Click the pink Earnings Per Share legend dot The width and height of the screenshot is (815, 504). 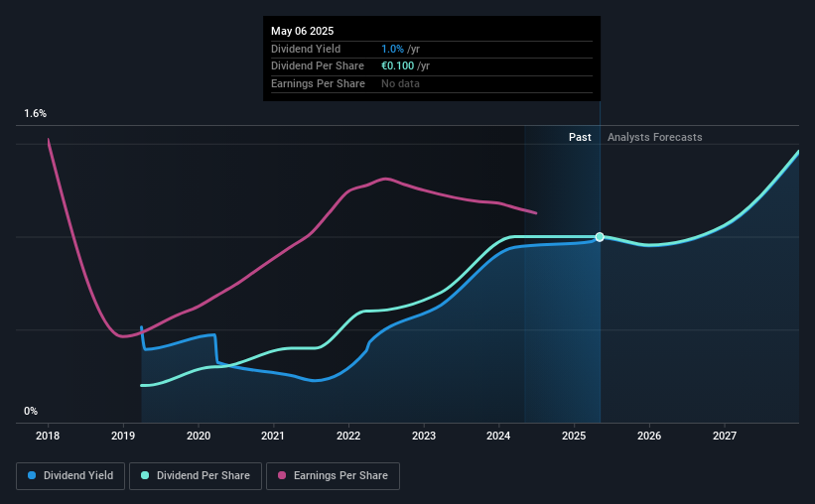coord(282,475)
